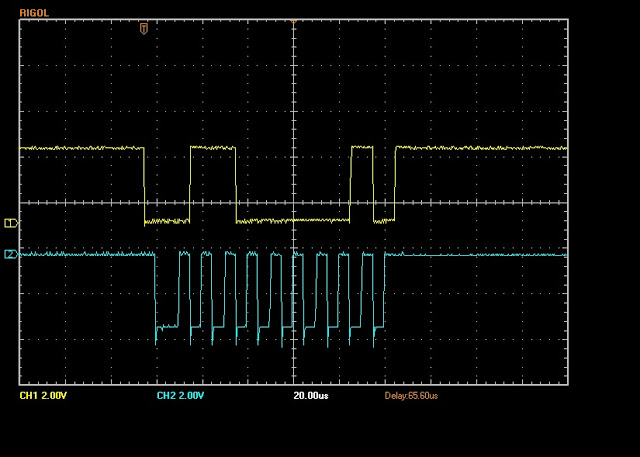Select the cyan channel 2 ground marker
This screenshot has width=640, height=457.
pyautogui.click(x=12, y=255)
